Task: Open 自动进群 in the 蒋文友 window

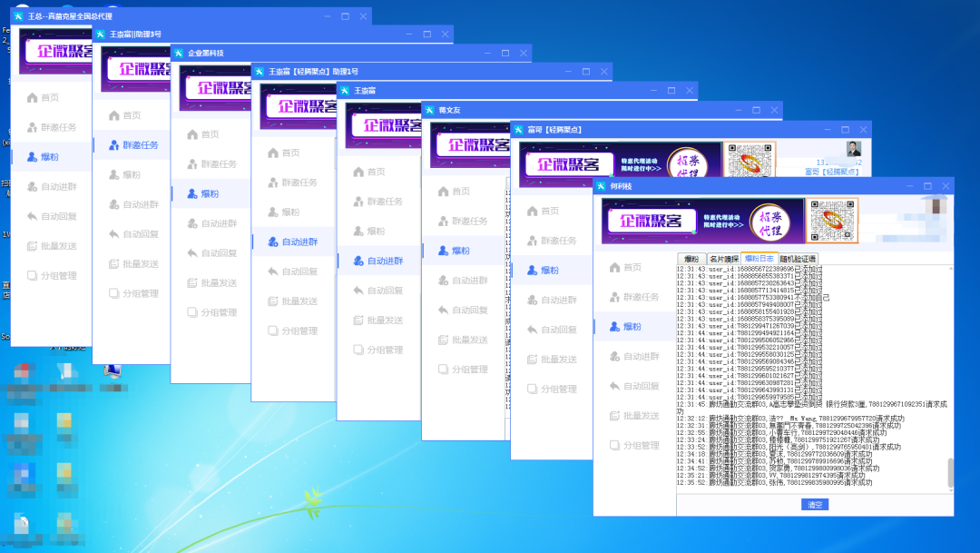Action: (x=463, y=281)
